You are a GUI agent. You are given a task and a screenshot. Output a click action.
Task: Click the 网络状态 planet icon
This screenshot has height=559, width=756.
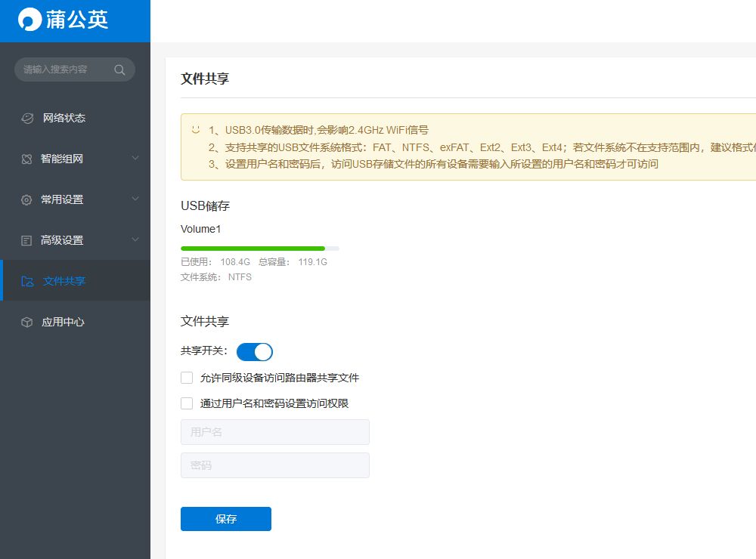click(x=27, y=118)
